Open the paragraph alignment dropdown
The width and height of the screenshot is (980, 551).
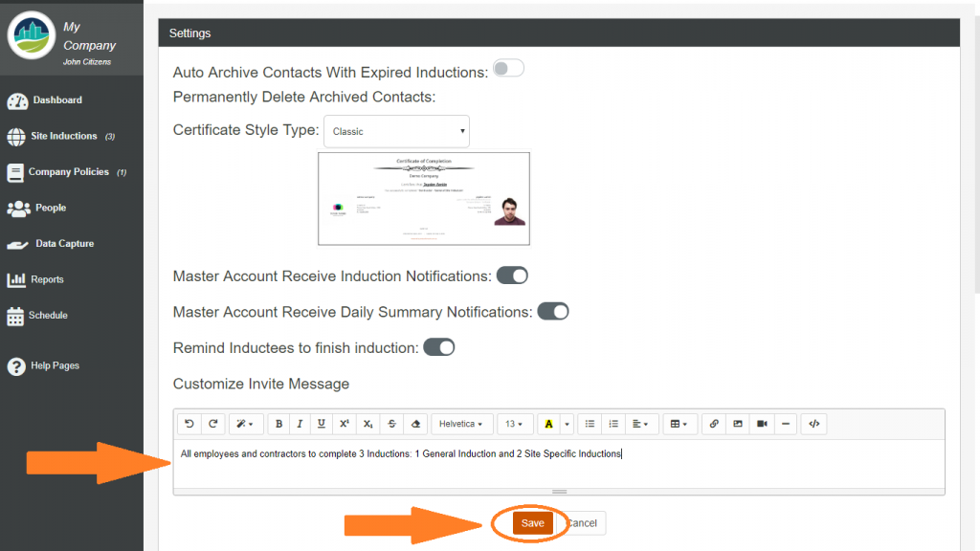tap(636, 424)
